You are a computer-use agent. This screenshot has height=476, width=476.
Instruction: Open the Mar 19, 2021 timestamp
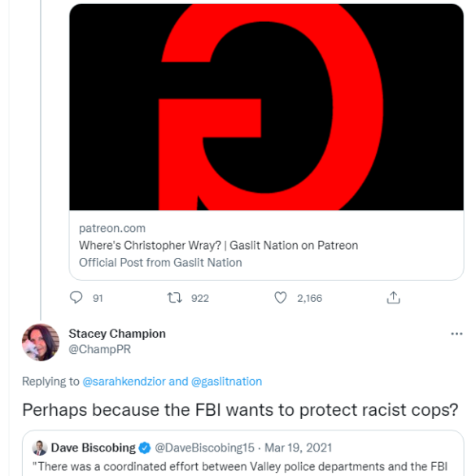click(298, 448)
